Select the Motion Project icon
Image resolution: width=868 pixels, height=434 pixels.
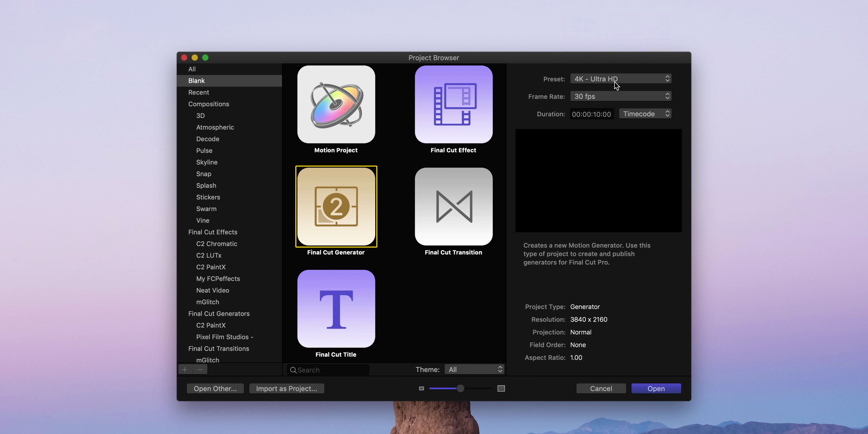click(336, 104)
